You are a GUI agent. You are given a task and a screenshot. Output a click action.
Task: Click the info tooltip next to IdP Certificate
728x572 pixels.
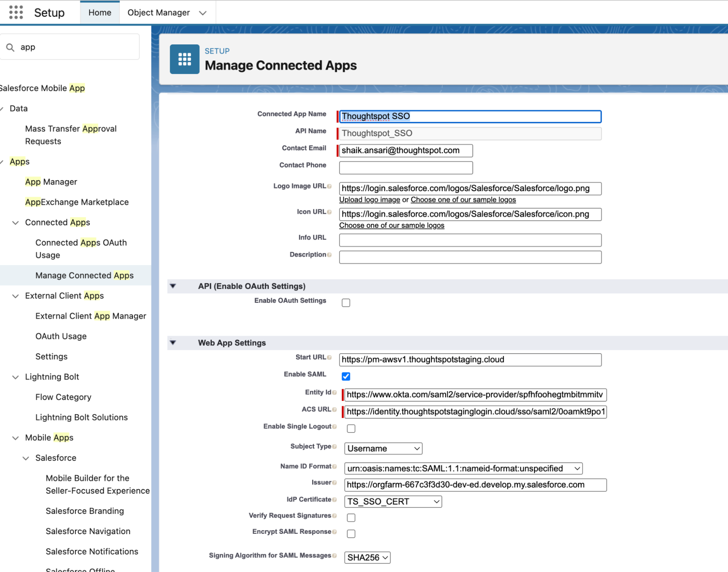[334, 500]
